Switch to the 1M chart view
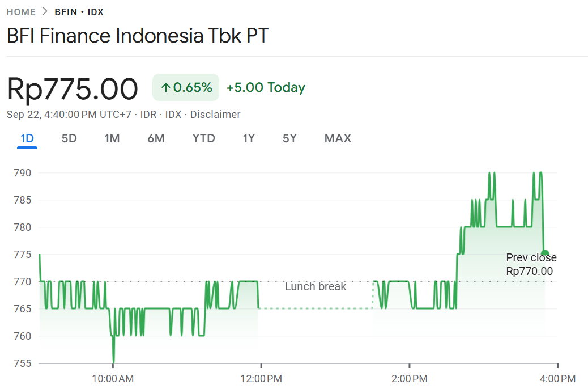 (x=112, y=138)
